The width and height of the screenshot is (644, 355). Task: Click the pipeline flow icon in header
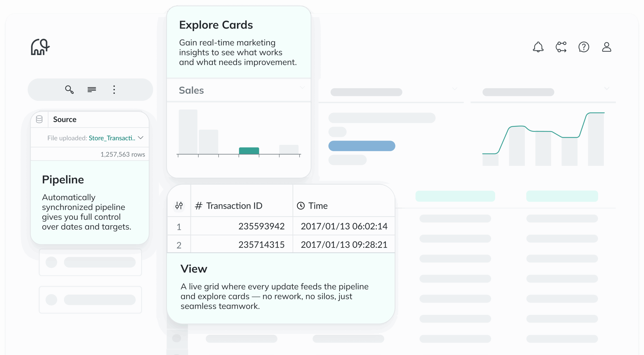[x=561, y=47]
